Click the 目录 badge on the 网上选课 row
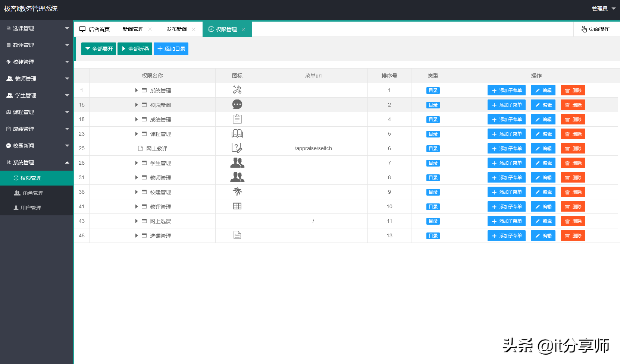The height and width of the screenshot is (364, 620). point(433,221)
